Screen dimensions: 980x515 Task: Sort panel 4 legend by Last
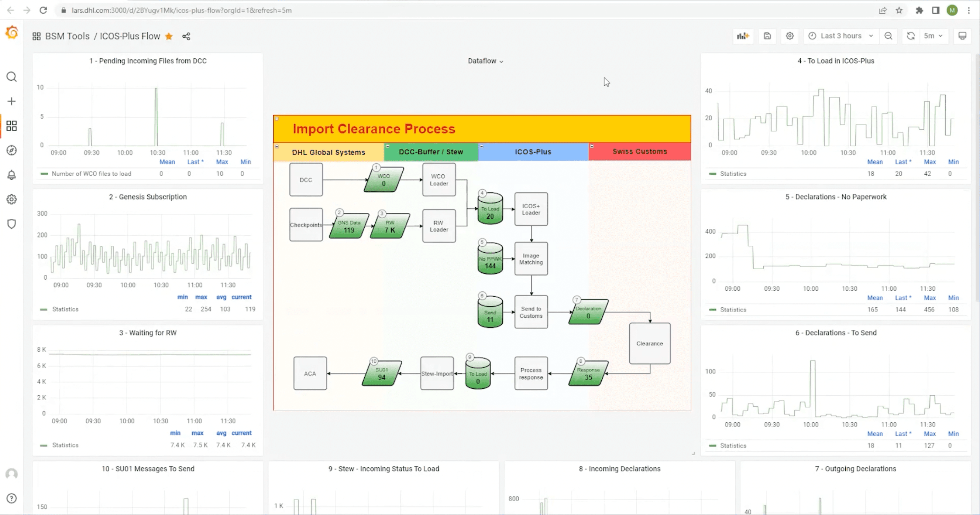point(903,162)
